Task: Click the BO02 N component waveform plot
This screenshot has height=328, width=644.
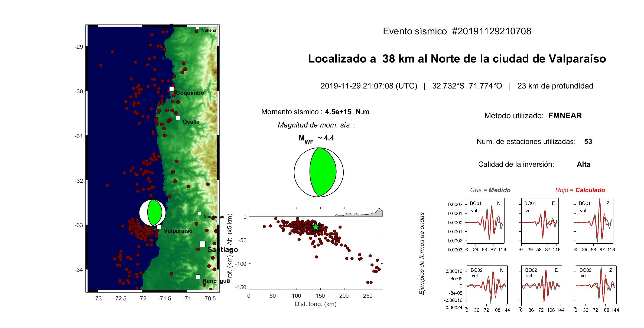Action: point(487,285)
